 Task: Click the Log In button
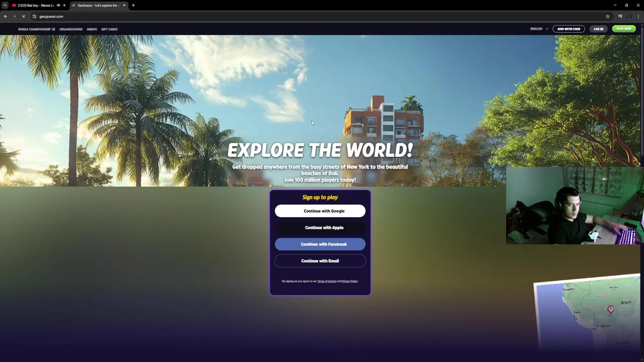point(598,29)
